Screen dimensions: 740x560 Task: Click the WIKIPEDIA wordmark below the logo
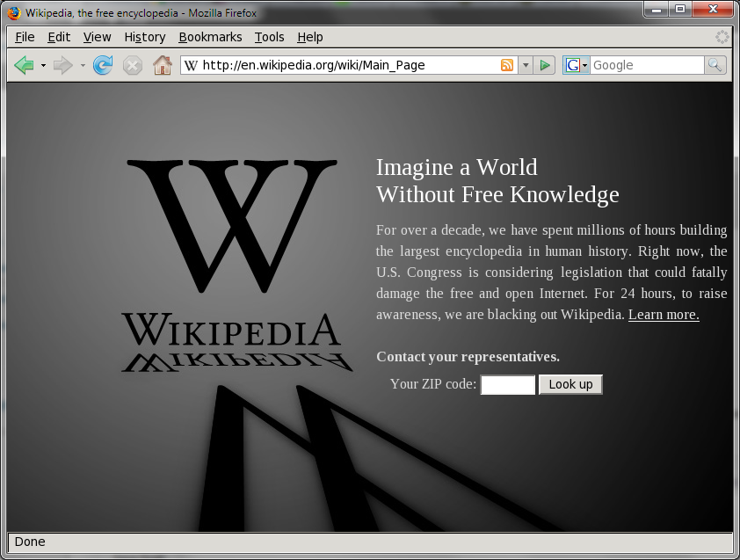click(231, 330)
